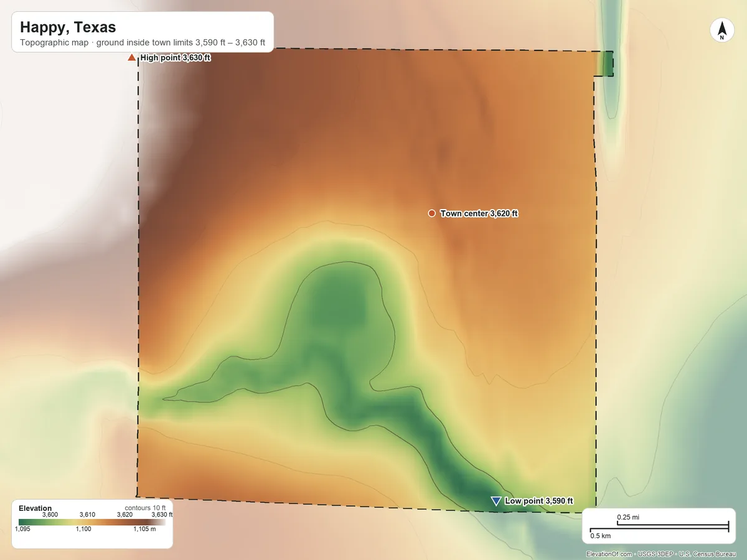Click the '1,105 m' legend value
Screen dimensions: 747x560
[144, 529]
